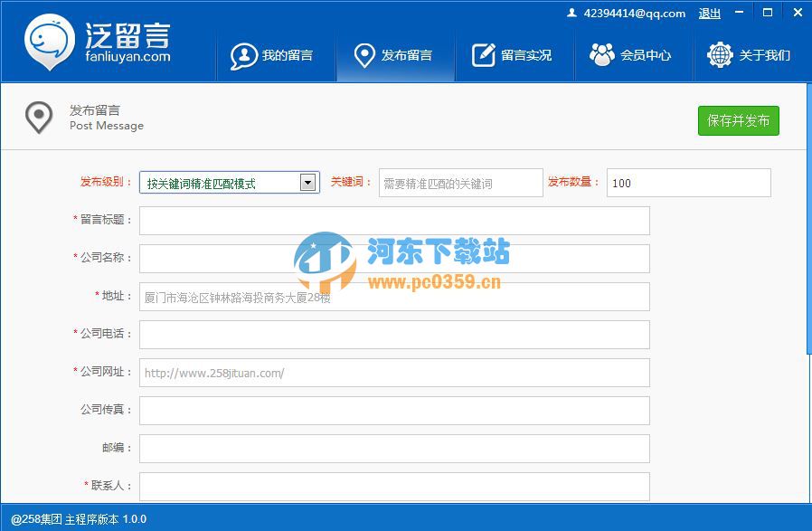Click the 关键词 keyword input box
812x531 pixels.
point(460,182)
